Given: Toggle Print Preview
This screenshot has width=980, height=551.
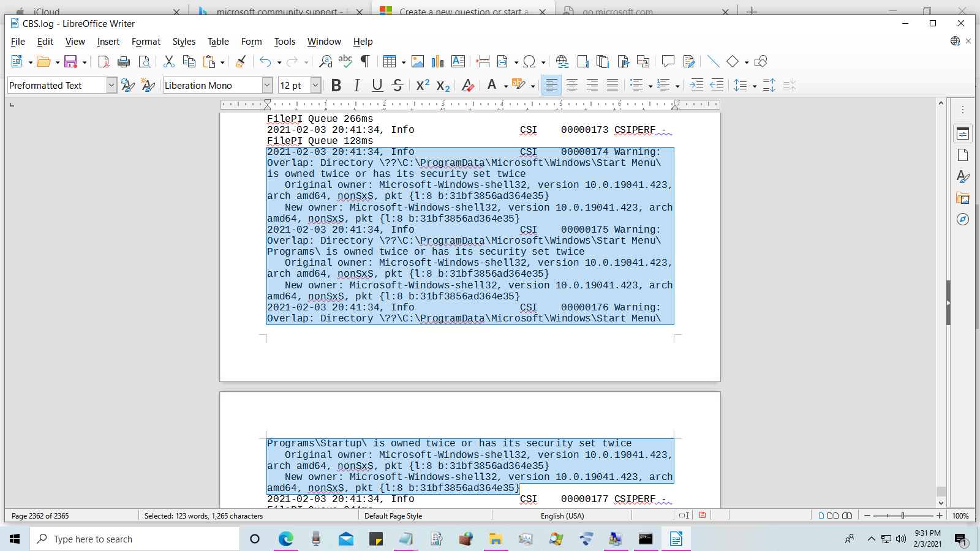Looking at the screenshot, I should point(144,62).
